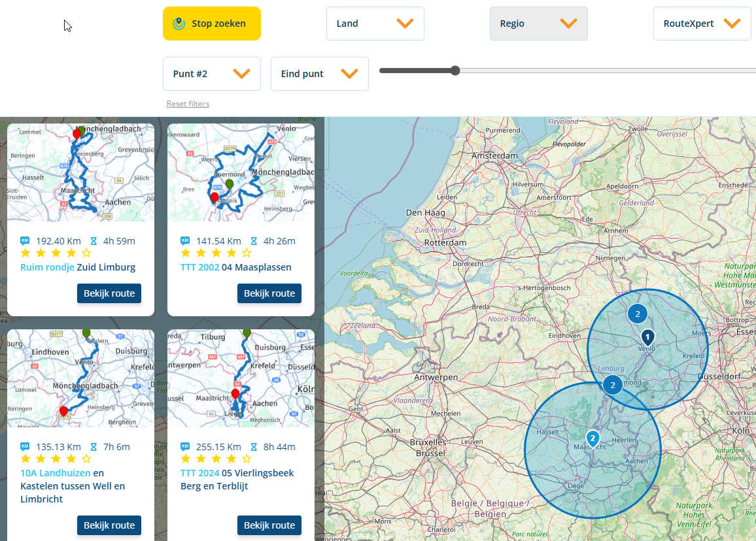Click the KM icon beside 192.40 Km
Viewport: 756px width, 541px height.
click(x=25, y=240)
